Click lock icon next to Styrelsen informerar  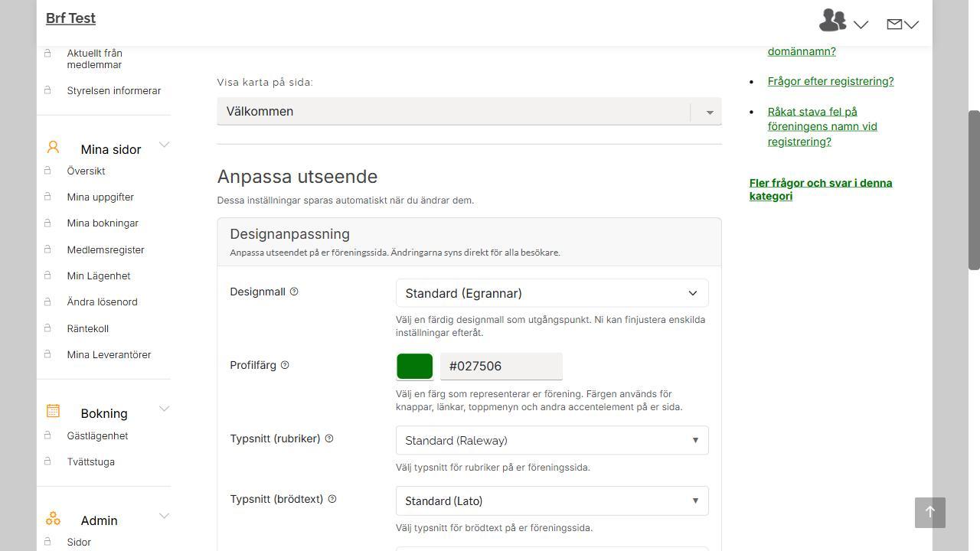tap(47, 90)
